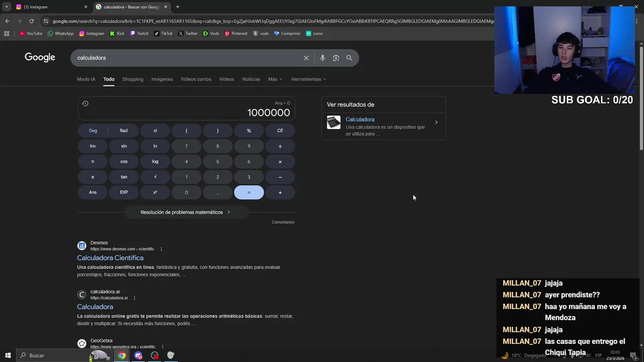The image size is (644, 362).
Task: Open the Calculadora thumbnail in side panel
Action: 334,122
